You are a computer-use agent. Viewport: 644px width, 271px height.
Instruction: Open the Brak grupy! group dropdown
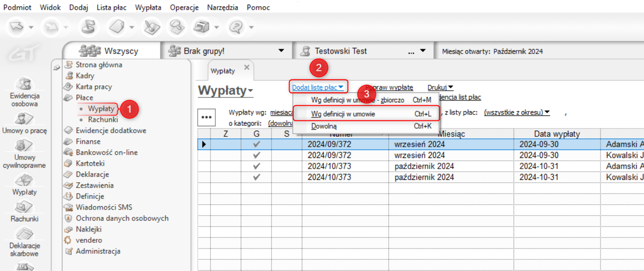pyautogui.click(x=281, y=51)
